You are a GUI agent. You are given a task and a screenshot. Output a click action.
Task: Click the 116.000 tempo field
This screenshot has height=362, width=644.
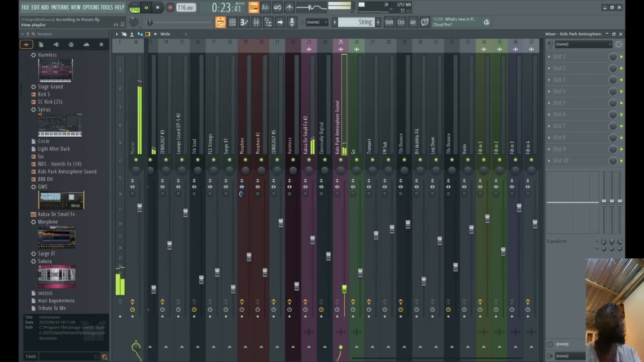pyautogui.click(x=186, y=8)
